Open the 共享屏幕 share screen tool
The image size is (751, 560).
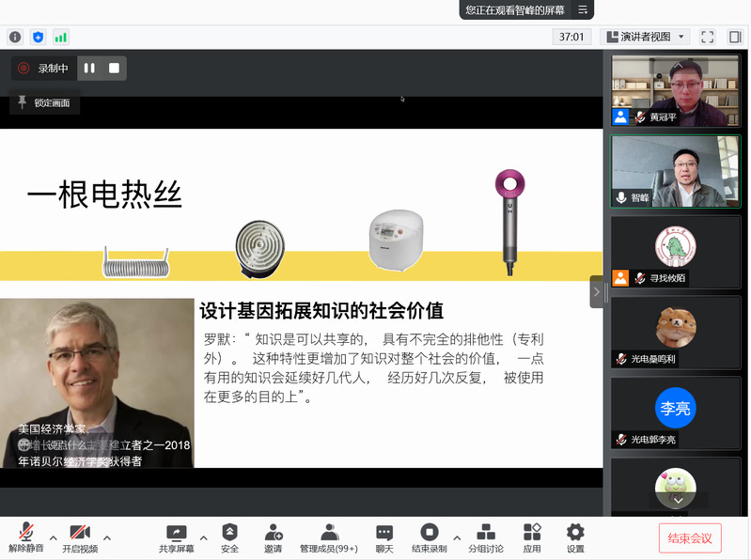coord(176,537)
